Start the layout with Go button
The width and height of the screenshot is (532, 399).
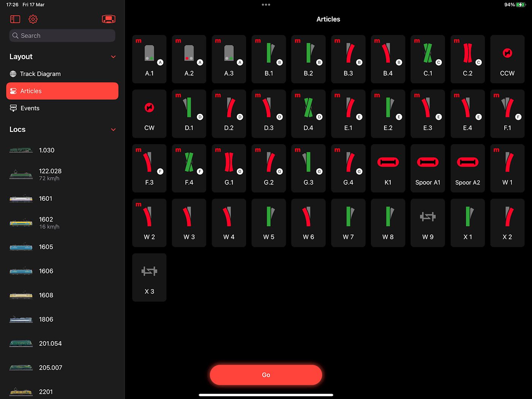pyautogui.click(x=266, y=375)
